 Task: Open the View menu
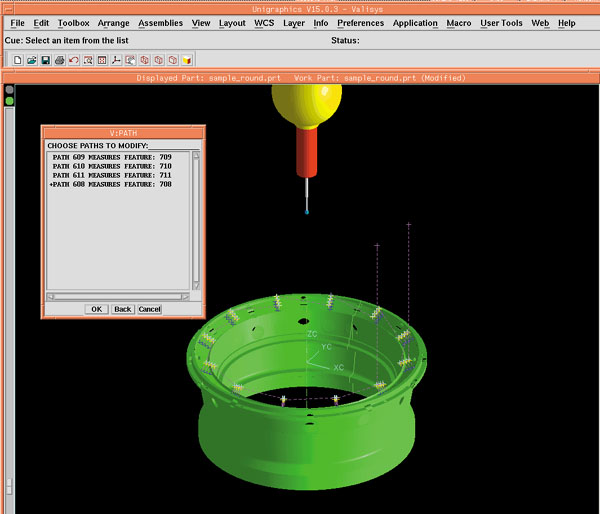[x=201, y=23]
